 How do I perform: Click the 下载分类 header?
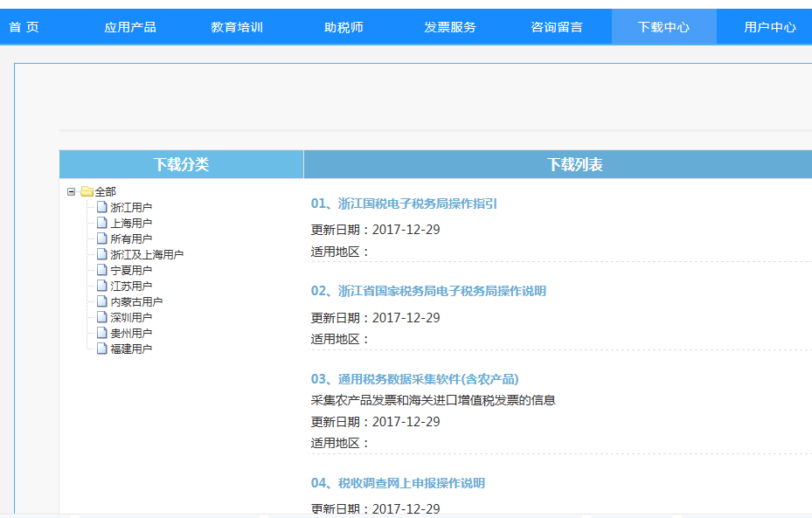tap(181, 164)
